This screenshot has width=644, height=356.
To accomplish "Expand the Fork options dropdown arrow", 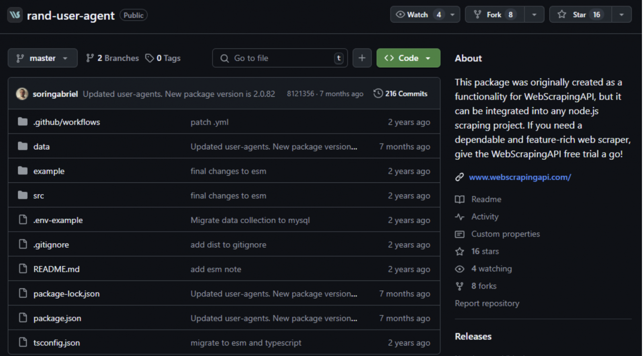I will click(x=534, y=14).
